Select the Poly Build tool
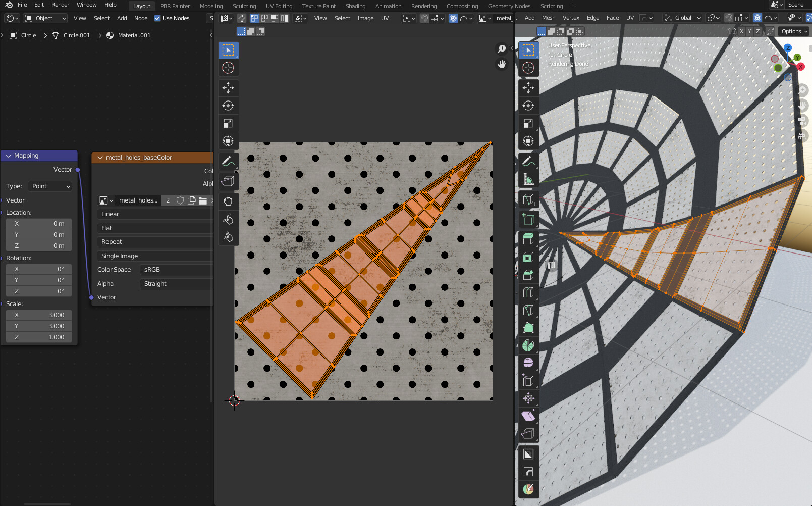Screen dimensions: 812x506 click(528, 328)
